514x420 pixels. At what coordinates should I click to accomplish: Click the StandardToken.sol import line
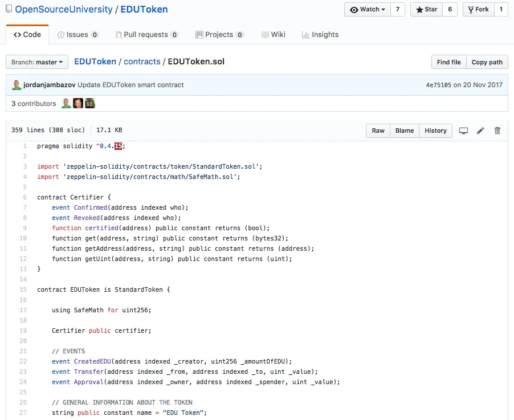pos(150,166)
